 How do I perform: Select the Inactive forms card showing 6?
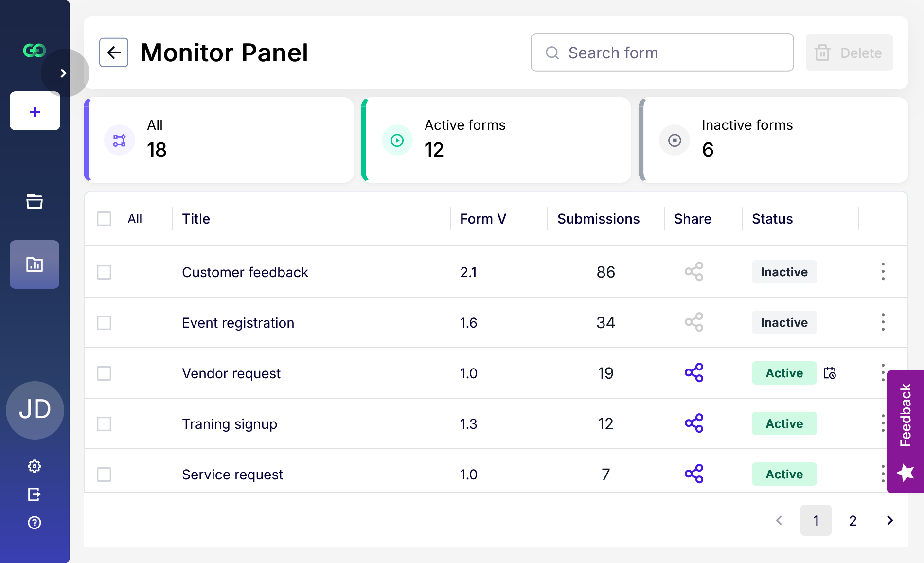pyautogui.click(x=773, y=140)
